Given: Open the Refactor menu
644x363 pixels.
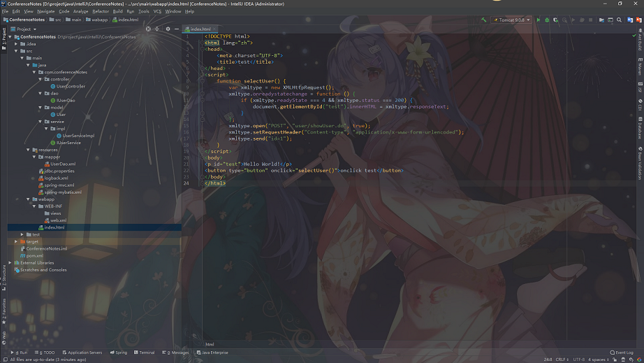Looking at the screenshot, I should coord(101,11).
